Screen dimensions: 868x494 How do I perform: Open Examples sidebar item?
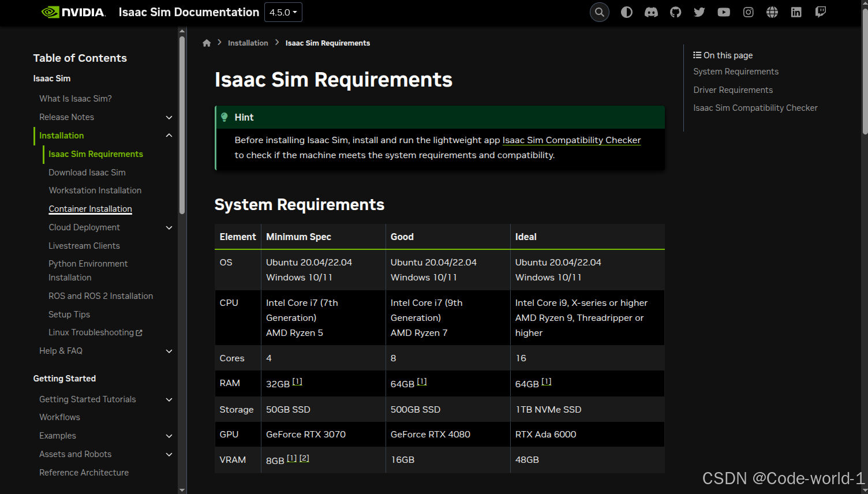[x=58, y=436]
